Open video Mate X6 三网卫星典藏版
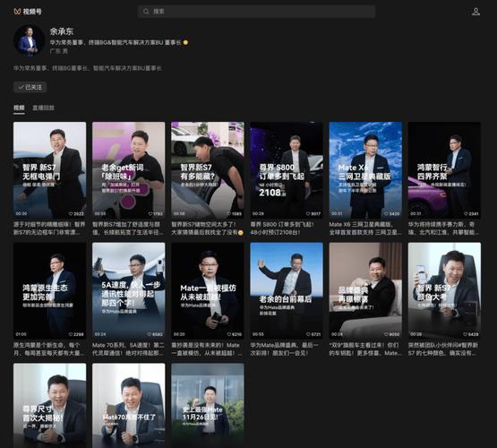The height and width of the screenshot is (448, 497). click(x=365, y=170)
